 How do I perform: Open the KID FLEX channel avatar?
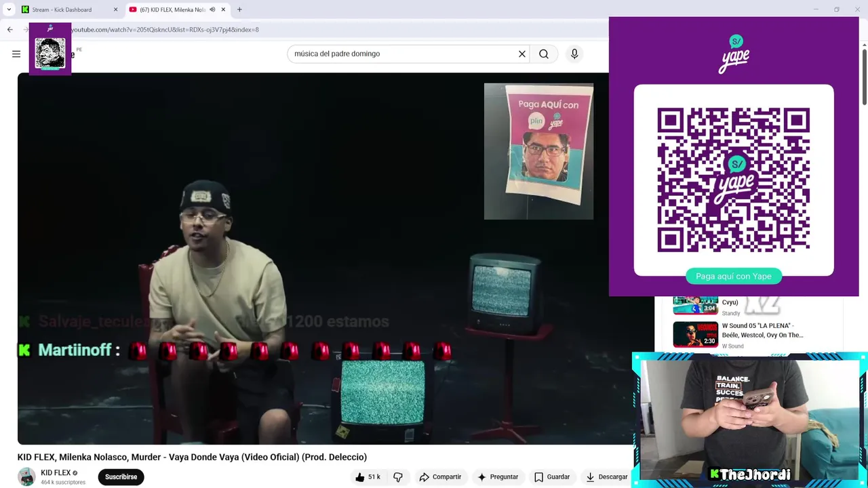26,477
